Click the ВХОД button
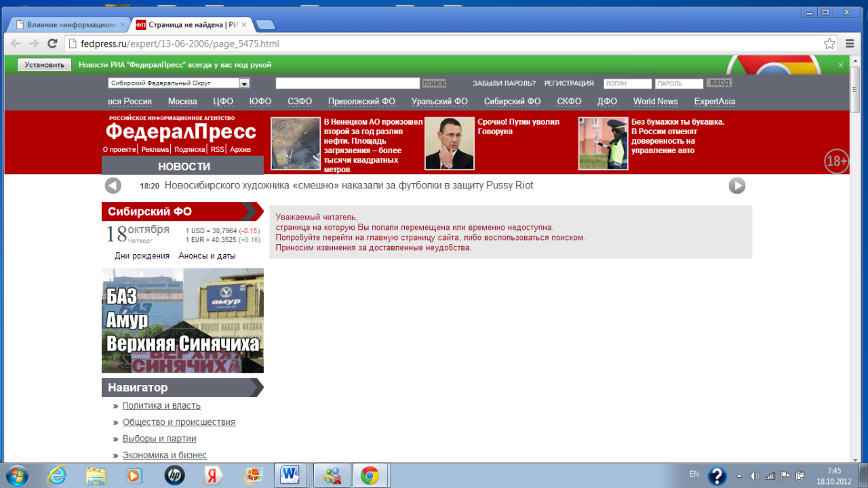The height and width of the screenshot is (488, 868). (719, 83)
